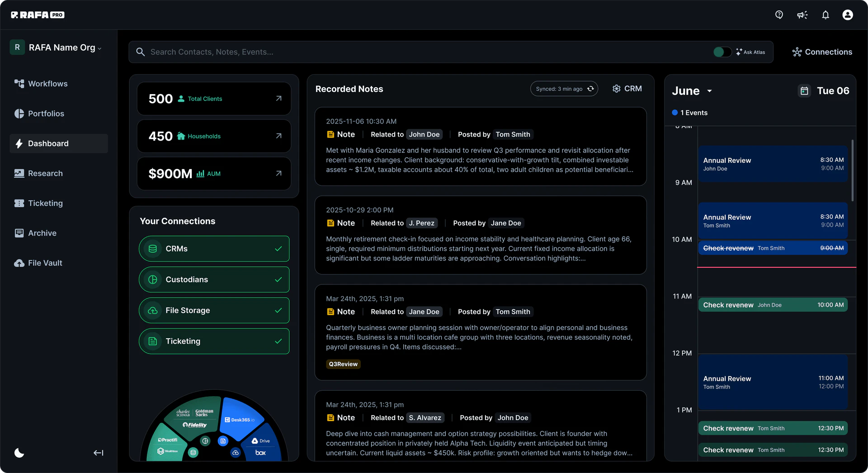868x473 pixels.
Task: Navigate to the Ticketing section
Action: click(x=45, y=203)
